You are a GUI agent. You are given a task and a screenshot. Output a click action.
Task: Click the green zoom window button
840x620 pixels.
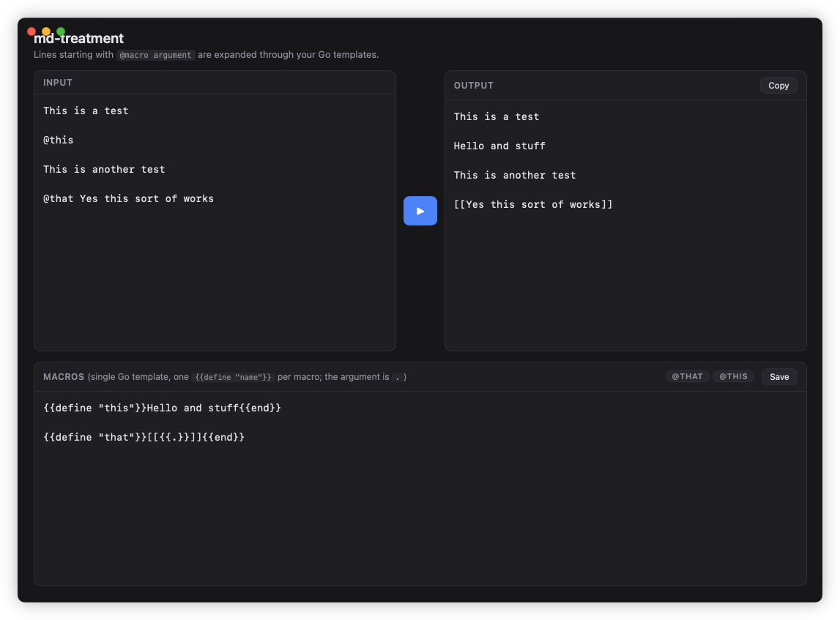[61, 31]
